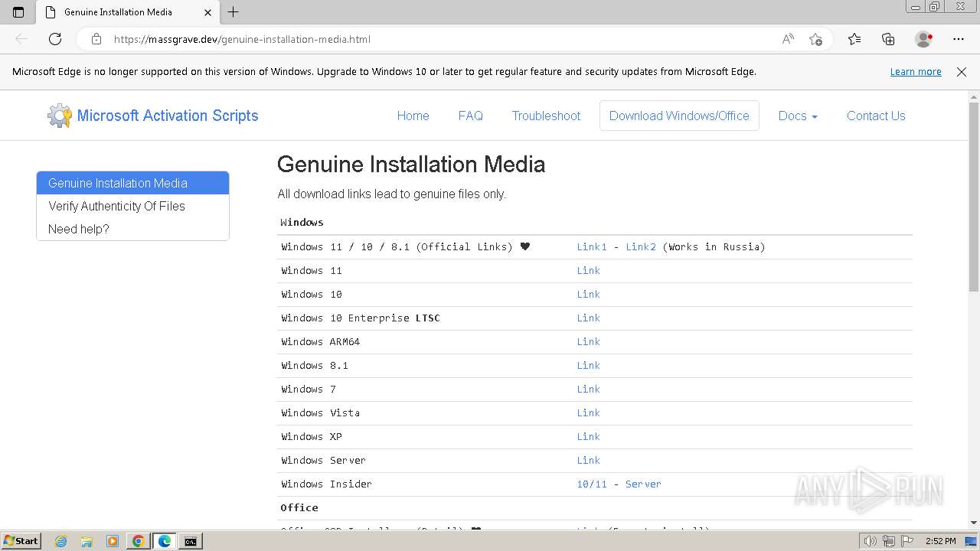The width and height of the screenshot is (980, 551).
Task: Click the scrollbar up arrow
Action: coord(974,96)
